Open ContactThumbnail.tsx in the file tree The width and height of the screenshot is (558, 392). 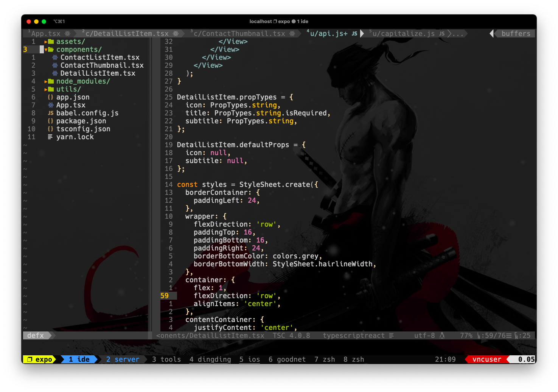pos(102,65)
